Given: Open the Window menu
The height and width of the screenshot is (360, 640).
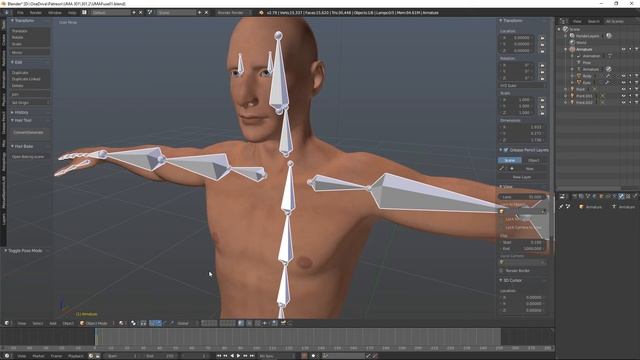Looking at the screenshot, I should (x=55, y=13).
